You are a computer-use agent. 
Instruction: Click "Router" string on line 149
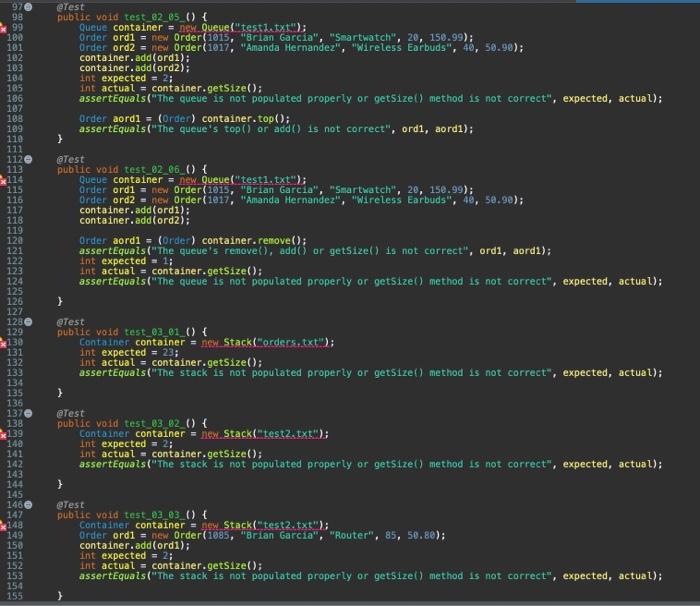(x=352, y=535)
